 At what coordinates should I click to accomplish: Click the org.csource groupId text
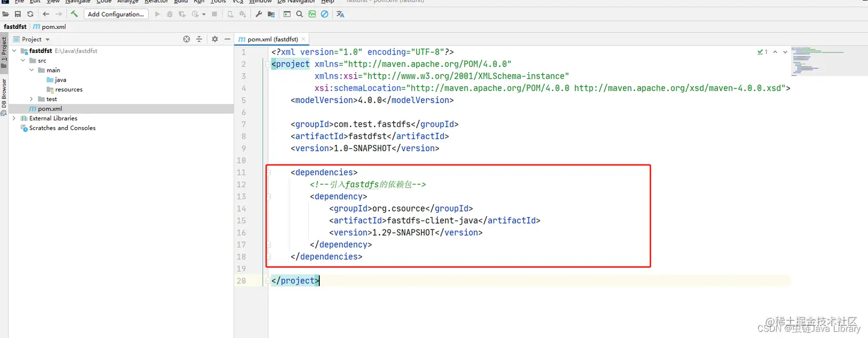tap(399, 209)
